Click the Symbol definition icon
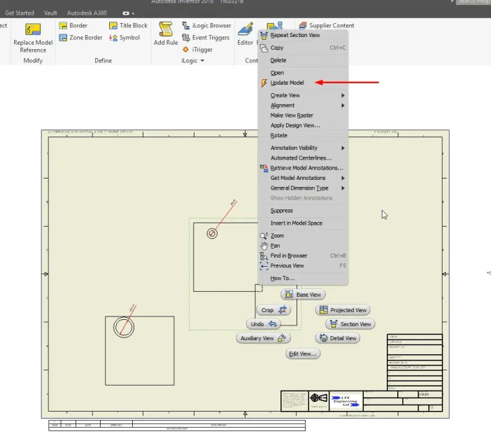Viewport: 491px width, 448px height. [x=113, y=38]
